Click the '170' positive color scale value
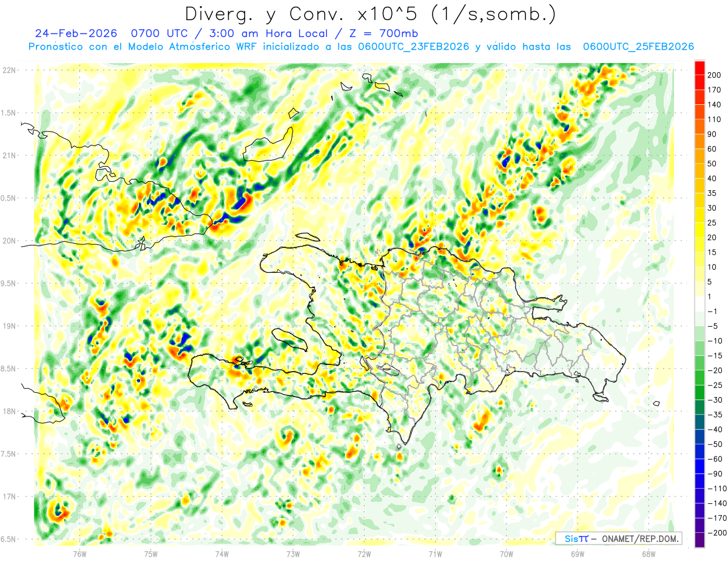This screenshot has width=728, height=562. point(715,90)
